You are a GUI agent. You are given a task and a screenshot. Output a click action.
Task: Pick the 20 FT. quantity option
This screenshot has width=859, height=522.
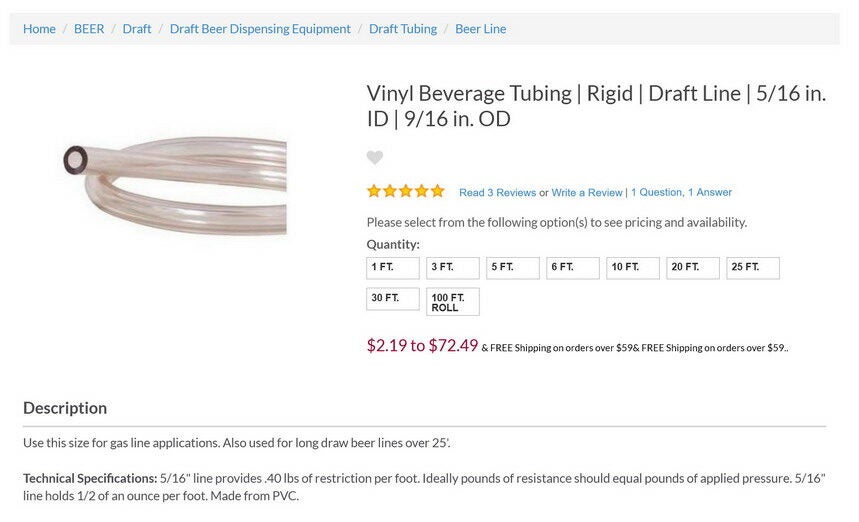coord(693,268)
